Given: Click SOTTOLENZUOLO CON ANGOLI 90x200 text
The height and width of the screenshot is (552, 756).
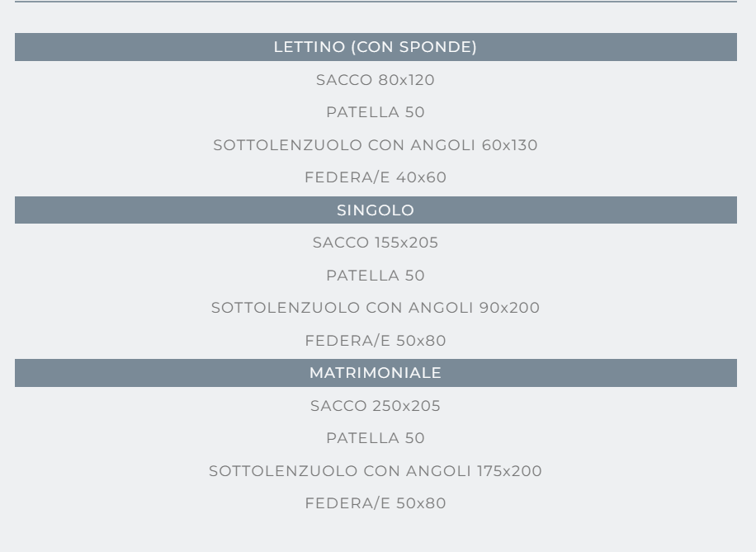Looking at the screenshot, I should coord(376,307).
